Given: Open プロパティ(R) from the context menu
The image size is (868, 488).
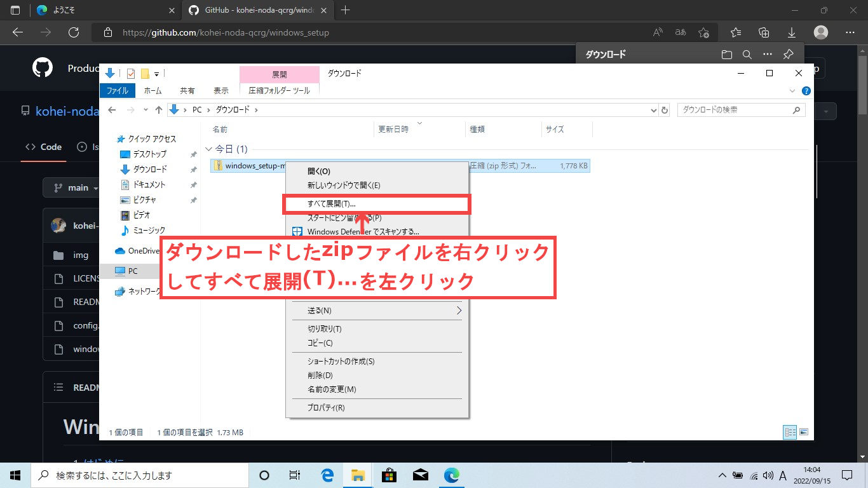Looking at the screenshot, I should pyautogui.click(x=377, y=408).
